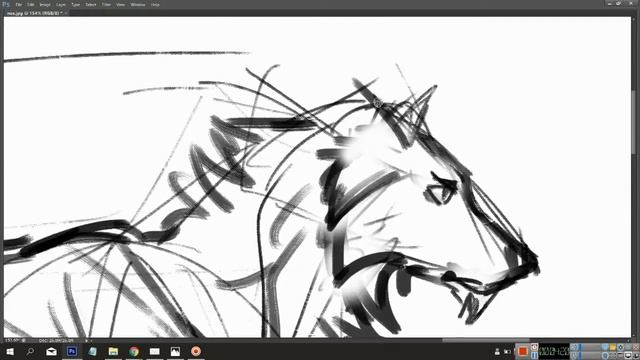Open the notepad-style app on taskbar
This screenshot has height=360, width=640.
click(x=93, y=351)
